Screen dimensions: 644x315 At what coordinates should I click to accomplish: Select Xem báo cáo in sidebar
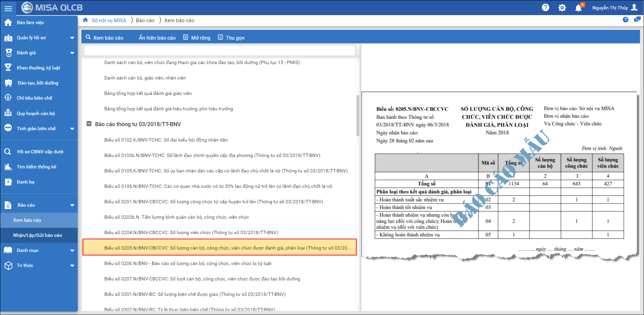[x=27, y=220]
